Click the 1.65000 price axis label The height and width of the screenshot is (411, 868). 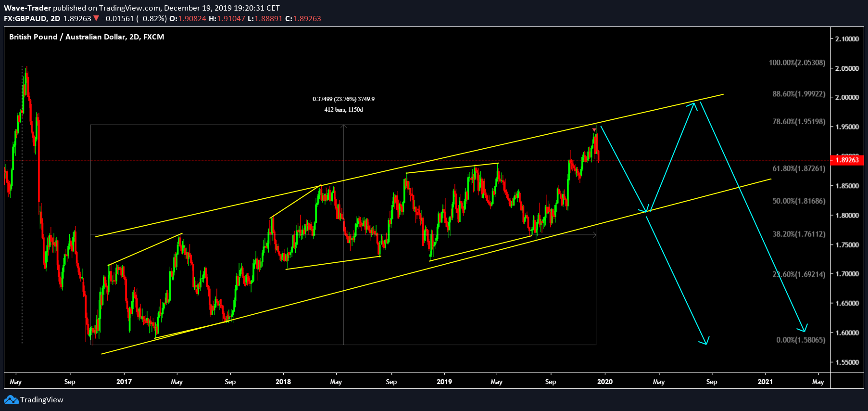pos(847,304)
